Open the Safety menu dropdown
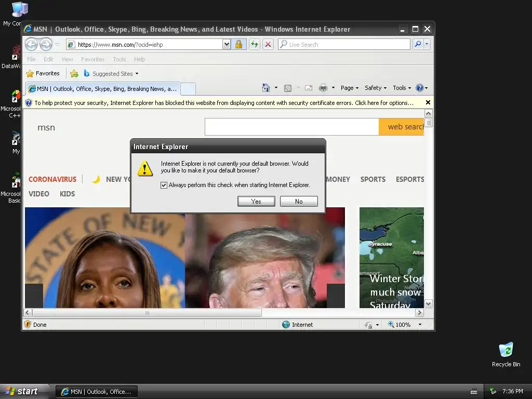The image size is (532, 399). click(x=376, y=88)
